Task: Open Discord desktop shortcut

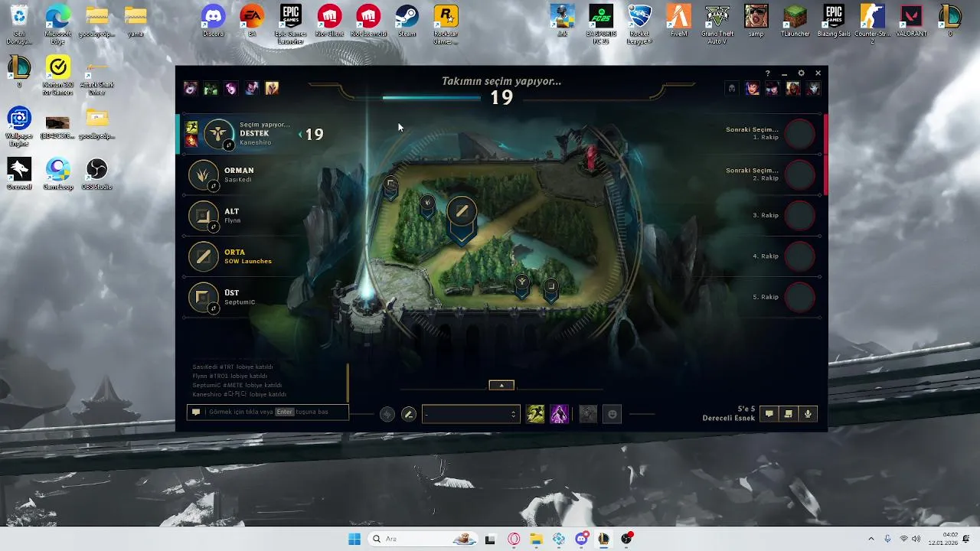Action: 213,21
